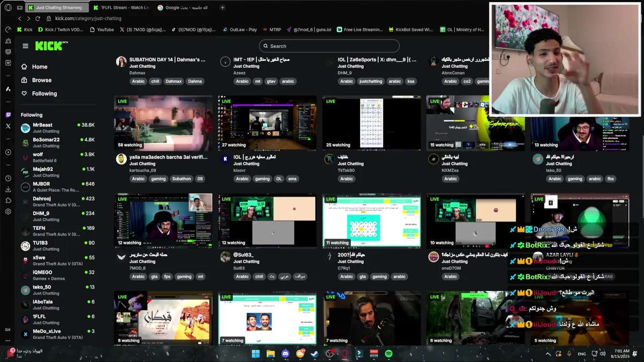Screen dimensions: 644x362
Task: Go to Home in Kick sidebar
Action: coord(40,66)
